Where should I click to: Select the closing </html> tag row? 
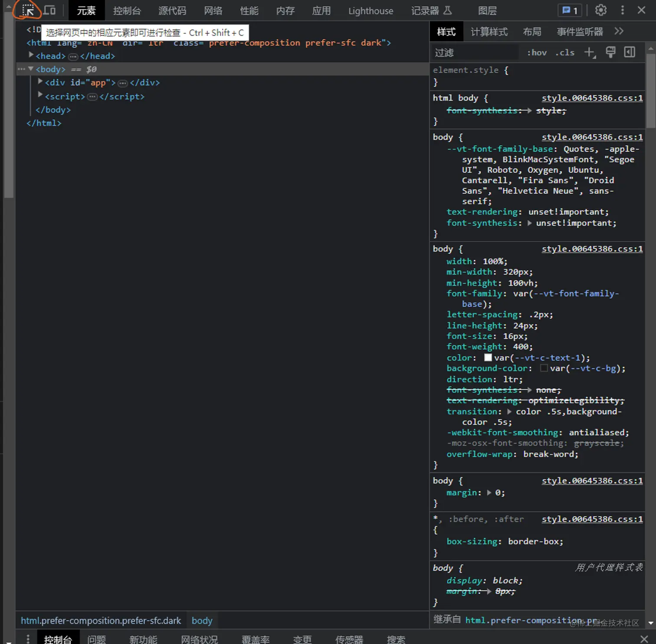click(44, 123)
